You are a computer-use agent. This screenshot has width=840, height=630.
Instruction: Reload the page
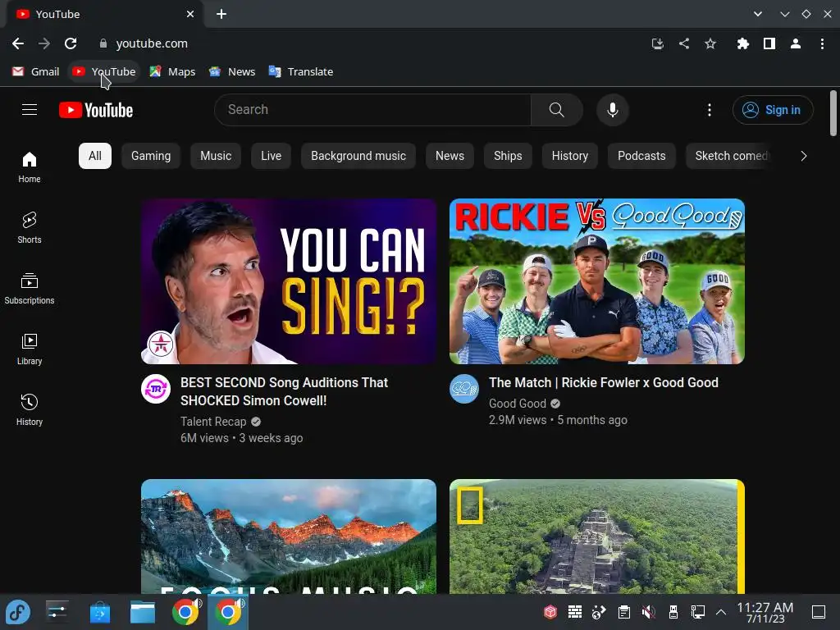tap(71, 43)
